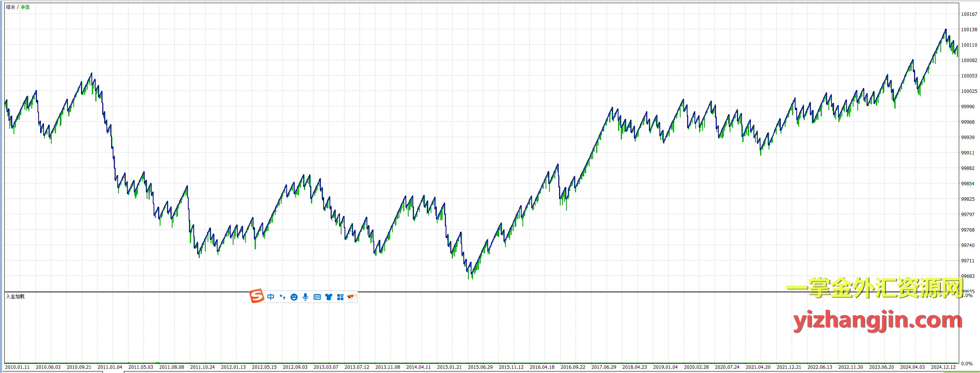Open the soft keyboard icon
980x373 pixels.
(x=317, y=297)
